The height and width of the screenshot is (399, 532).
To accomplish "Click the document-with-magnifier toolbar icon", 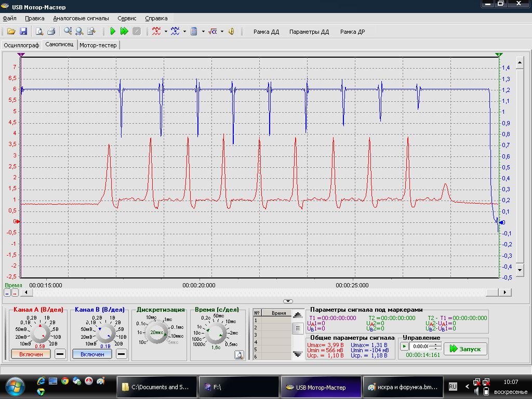I will [x=91, y=32].
